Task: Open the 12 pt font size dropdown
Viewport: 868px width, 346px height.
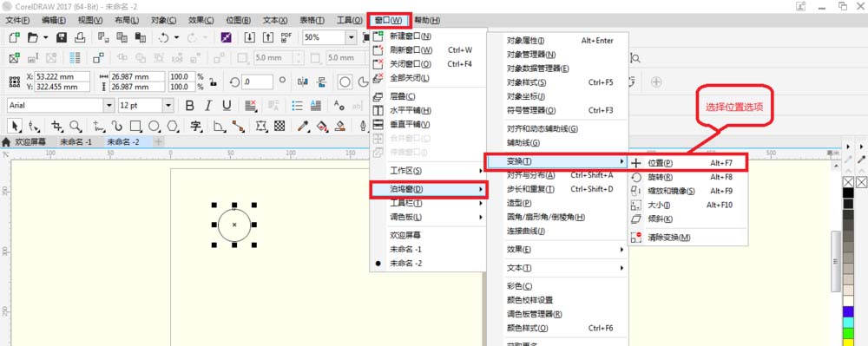Action: tap(168, 105)
